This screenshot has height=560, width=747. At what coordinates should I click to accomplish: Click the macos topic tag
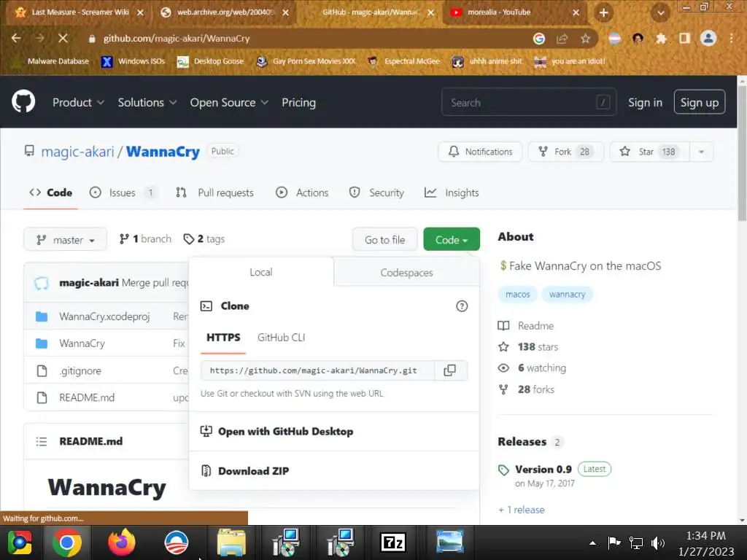[x=518, y=295]
